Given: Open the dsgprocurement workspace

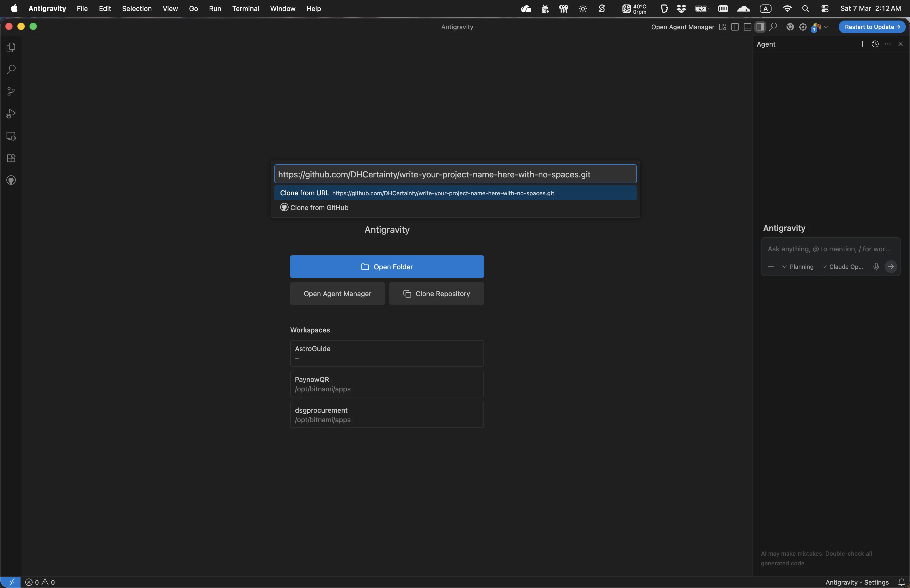Looking at the screenshot, I should point(387,415).
